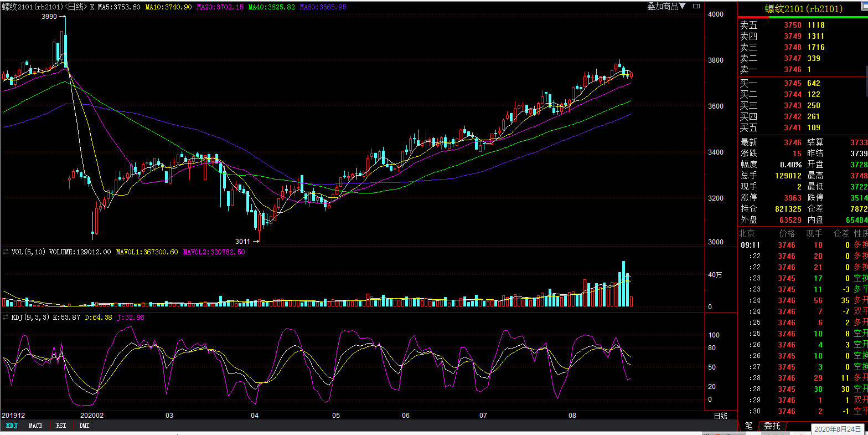Click the 09:11 tick row
This screenshot has width=868, height=435.
point(803,245)
